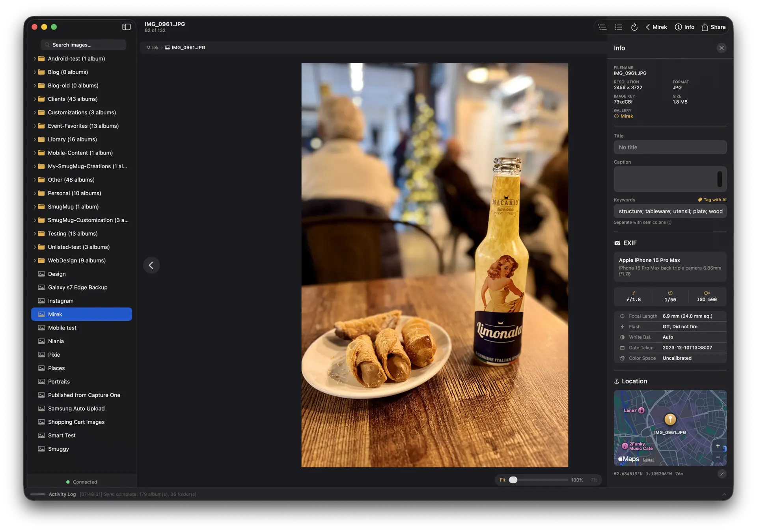The image size is (757, 532).
Task: Open the Mirek breadcrumb link
Action: click(152, 47)
